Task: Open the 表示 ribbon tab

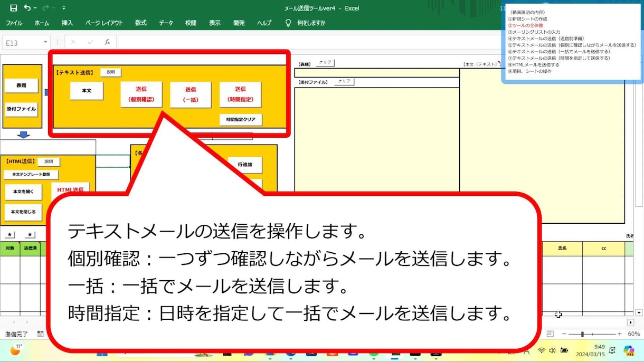Action: click(x=215, y=23)
